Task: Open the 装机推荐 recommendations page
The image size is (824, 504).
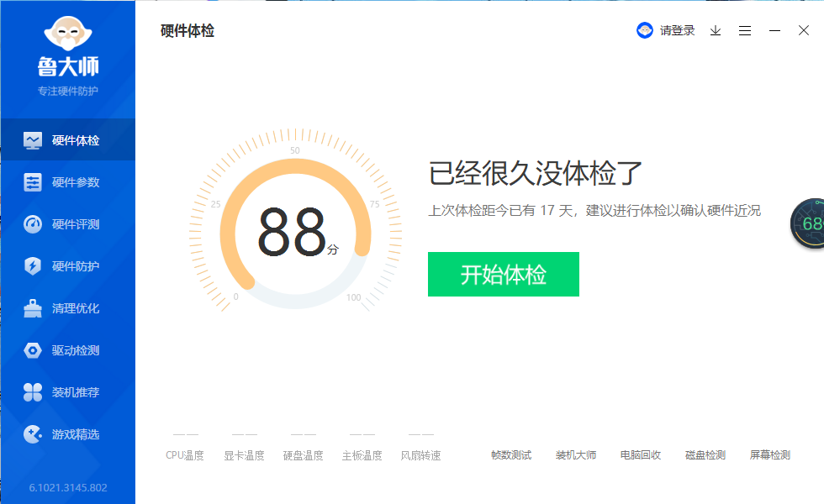Action: click(67, 391)
